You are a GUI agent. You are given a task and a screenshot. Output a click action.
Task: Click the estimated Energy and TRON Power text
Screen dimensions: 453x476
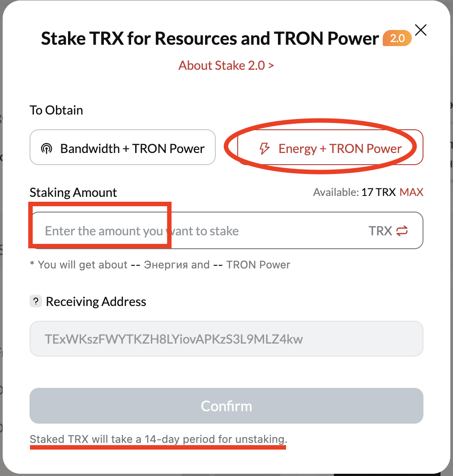pyautogui.click(x=160, y=265)
